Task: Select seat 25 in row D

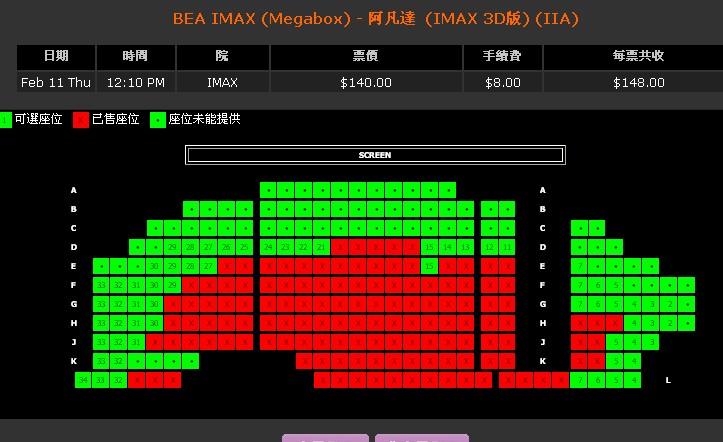Action: coord(245,247)
